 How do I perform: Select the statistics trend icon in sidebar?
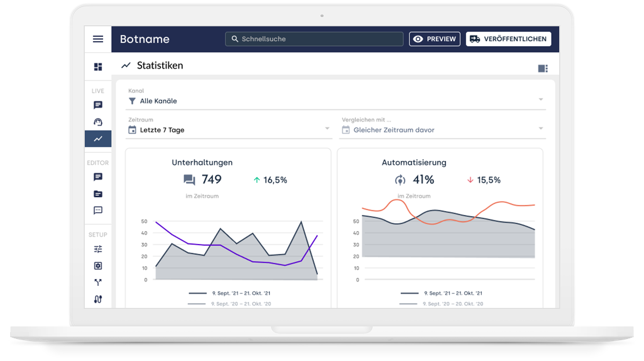click(98, 139)
